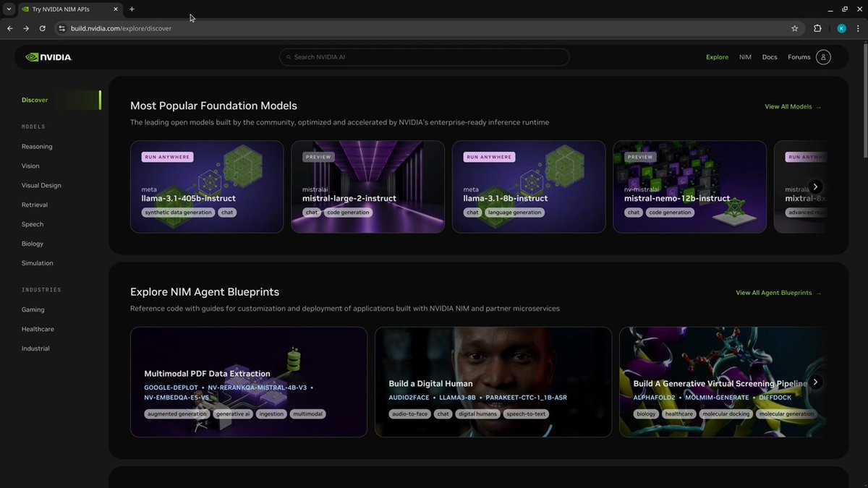Click RUN ANYWHERE badge on llama-3.1-405b
The width and height of the screenshot is (868, 488).
(x=166, y=157)
